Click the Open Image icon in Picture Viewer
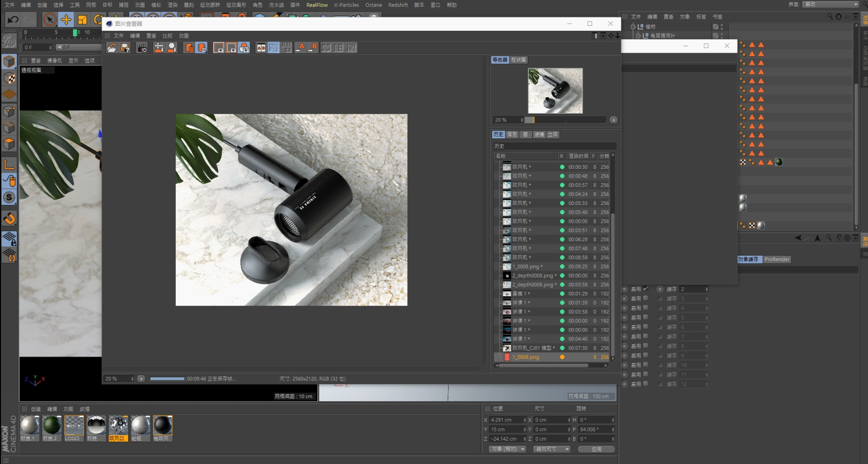Image resolution: width=868 pixels, height=464 pixels. [112, 48]
